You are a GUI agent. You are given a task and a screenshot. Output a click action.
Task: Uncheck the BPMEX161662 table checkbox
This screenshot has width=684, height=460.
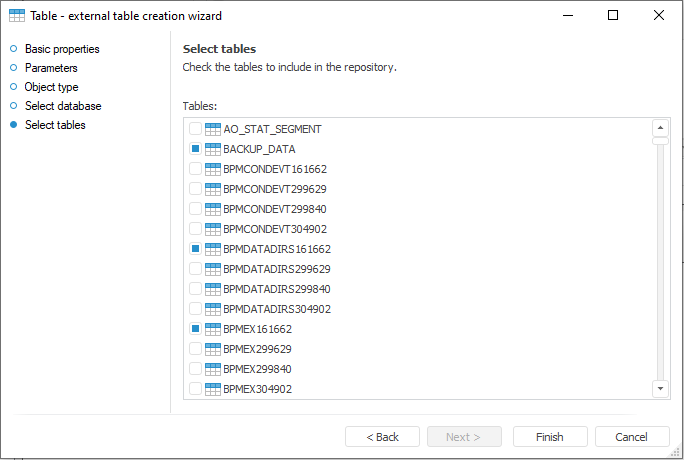click(x=195, y=329)
